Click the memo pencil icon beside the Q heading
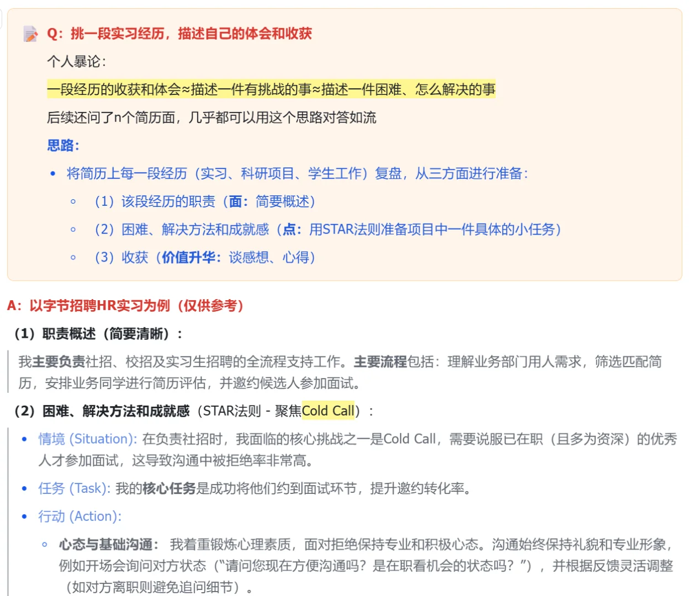This screenshot has width=700, height=596. coord(31,34)
